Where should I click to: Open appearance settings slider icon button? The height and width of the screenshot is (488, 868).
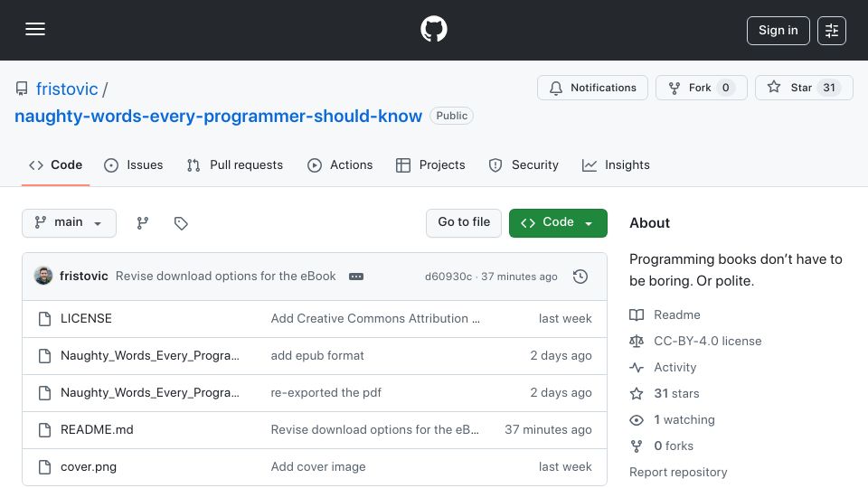(832, 31)
